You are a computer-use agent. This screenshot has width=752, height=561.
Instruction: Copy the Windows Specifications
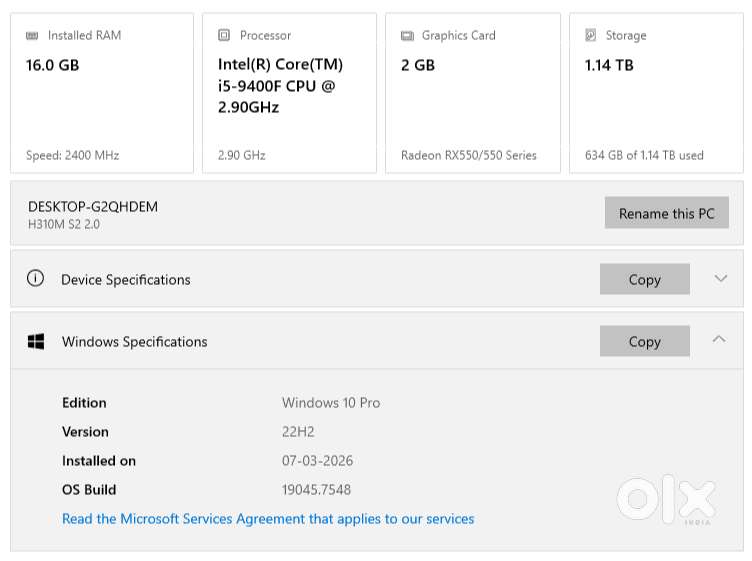pos(645,341)
